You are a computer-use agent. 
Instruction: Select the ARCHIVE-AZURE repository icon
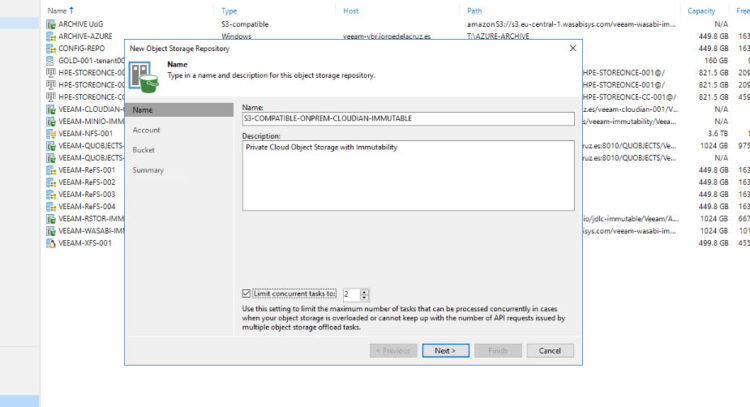51,35
